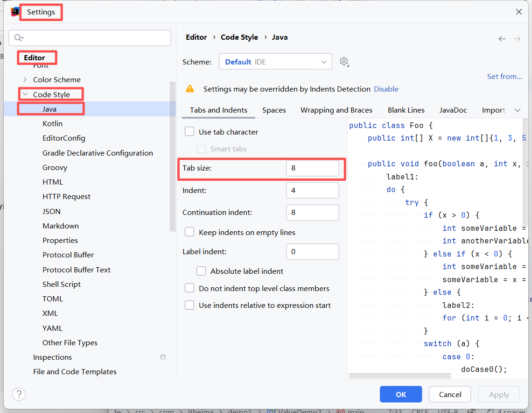Click the Continuation indent field
This screenshot has width=532, height=413.
[313, 212]
